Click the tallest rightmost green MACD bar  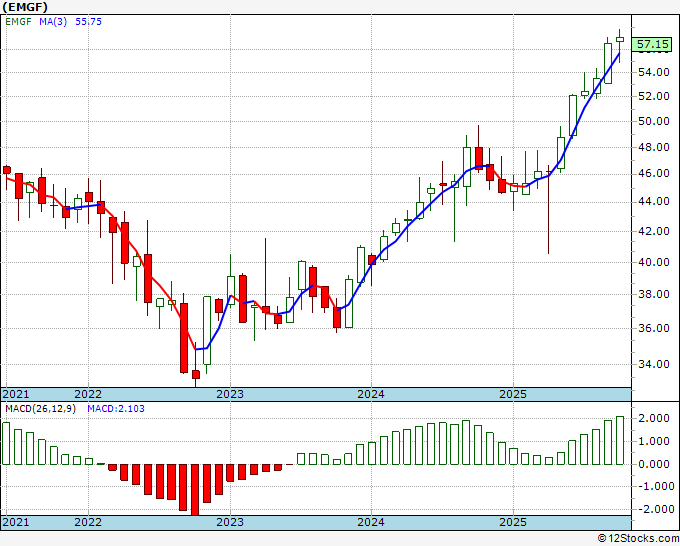[620, 440]
